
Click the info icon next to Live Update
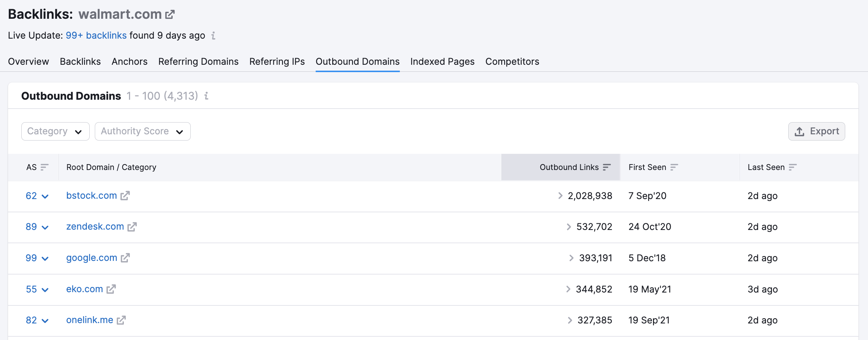(x=214, y=36)
